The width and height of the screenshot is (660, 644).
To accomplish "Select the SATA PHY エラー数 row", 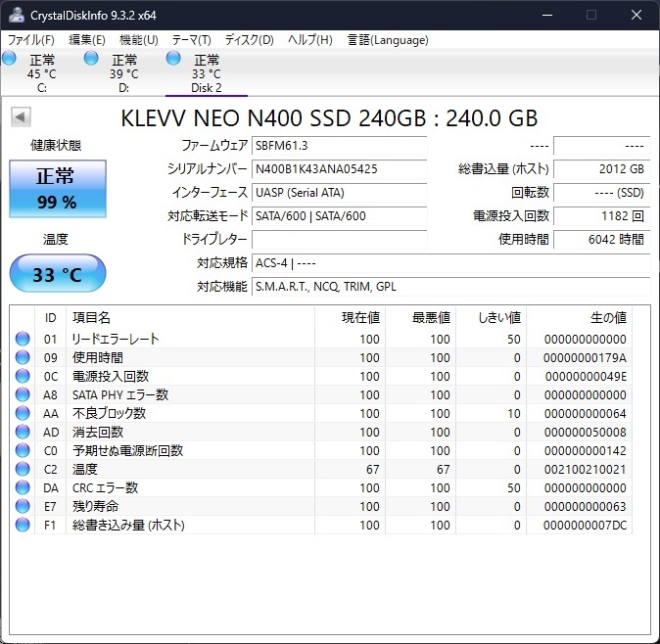I will 321,394.
